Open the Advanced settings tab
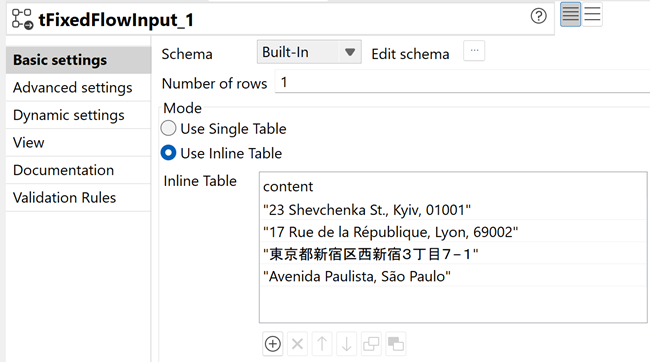Screen dimensions: 650x362 click(78, 87)
